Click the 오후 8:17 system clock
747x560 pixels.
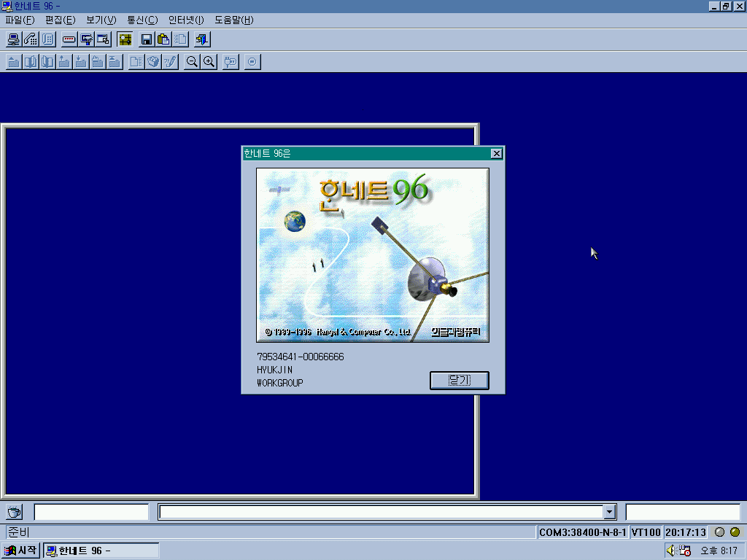pyautogui.click(x=719, y=551)
